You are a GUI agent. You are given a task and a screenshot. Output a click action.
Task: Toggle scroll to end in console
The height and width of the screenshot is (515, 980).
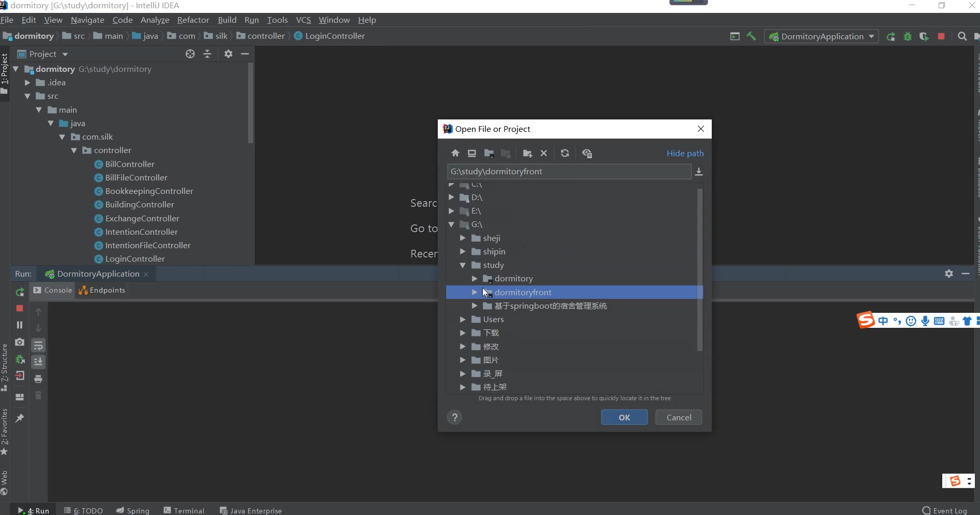coord(38,362)
